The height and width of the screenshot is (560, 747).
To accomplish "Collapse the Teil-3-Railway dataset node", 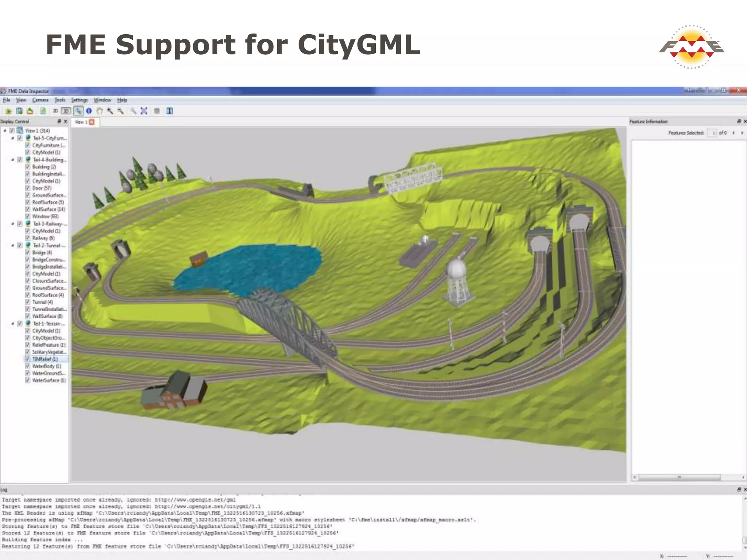I will [13, 224].
